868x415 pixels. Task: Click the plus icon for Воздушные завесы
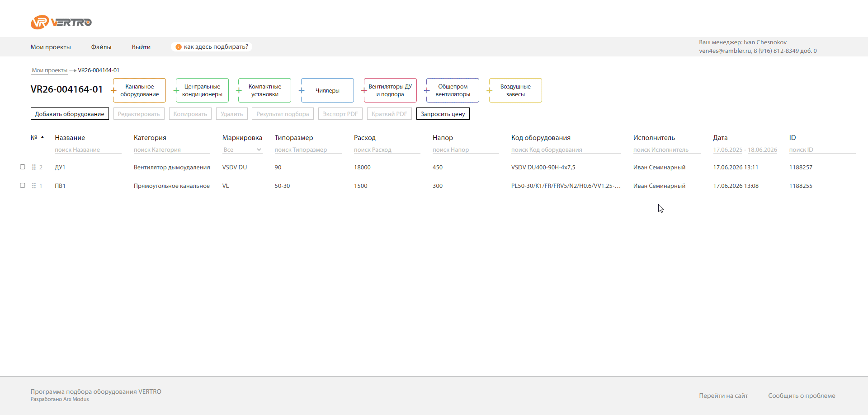click(489, 90)
